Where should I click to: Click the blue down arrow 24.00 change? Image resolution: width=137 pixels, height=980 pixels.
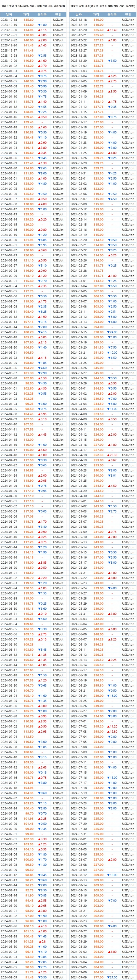point(112,332)
